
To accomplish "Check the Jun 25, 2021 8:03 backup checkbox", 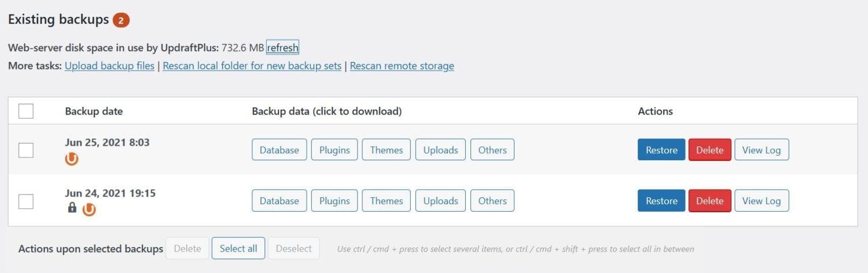I will point(26,150).
